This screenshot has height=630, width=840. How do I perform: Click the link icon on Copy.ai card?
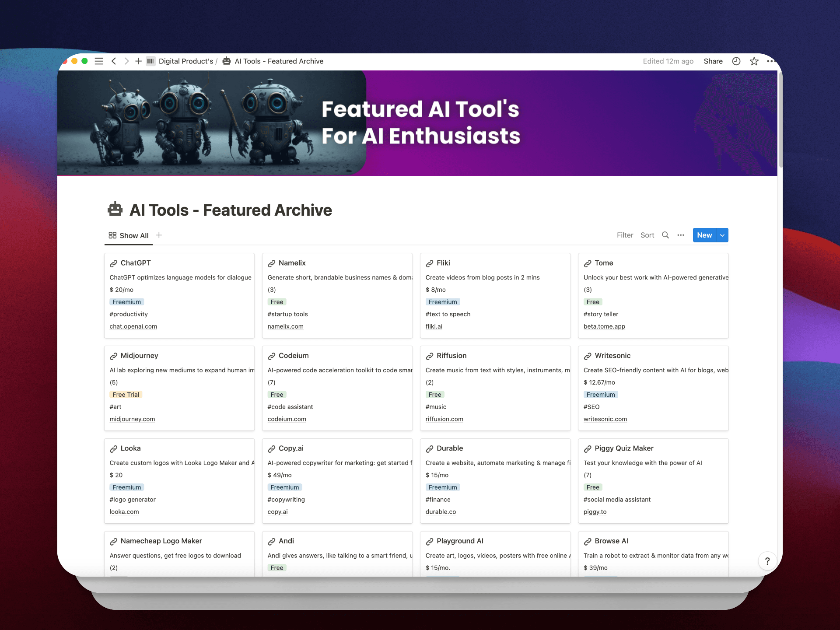coord(271,449)
